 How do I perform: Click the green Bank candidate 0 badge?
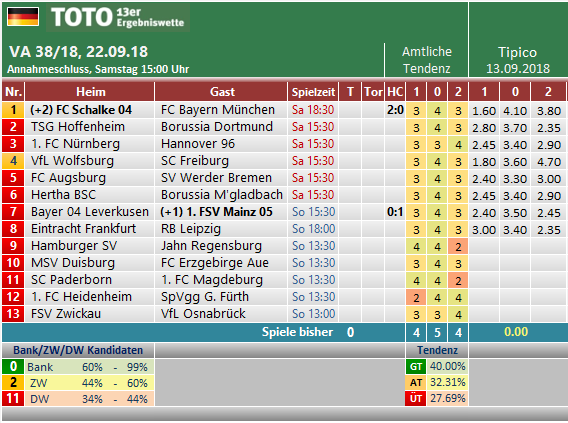tap(13, 367)
